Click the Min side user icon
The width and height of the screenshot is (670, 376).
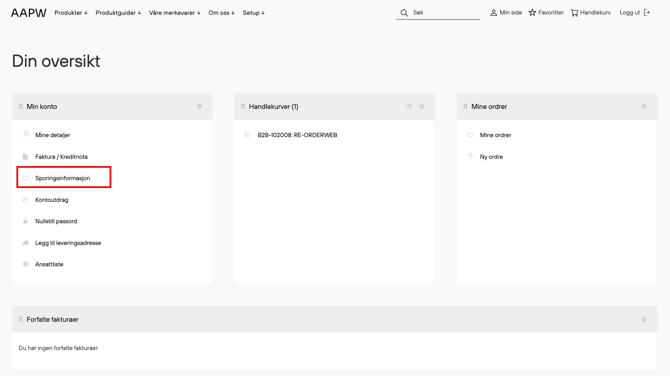coord(494,13)
